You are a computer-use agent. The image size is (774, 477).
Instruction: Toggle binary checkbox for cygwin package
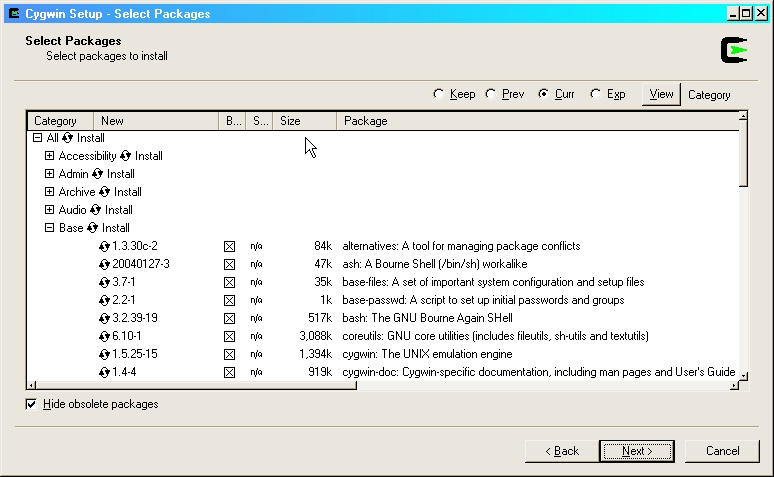[x=230, y=355]
